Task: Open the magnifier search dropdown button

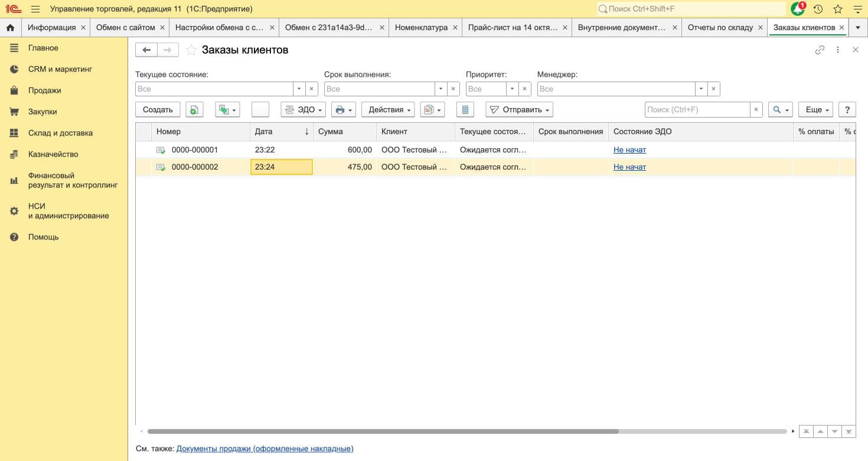Action: coord(780,109)
